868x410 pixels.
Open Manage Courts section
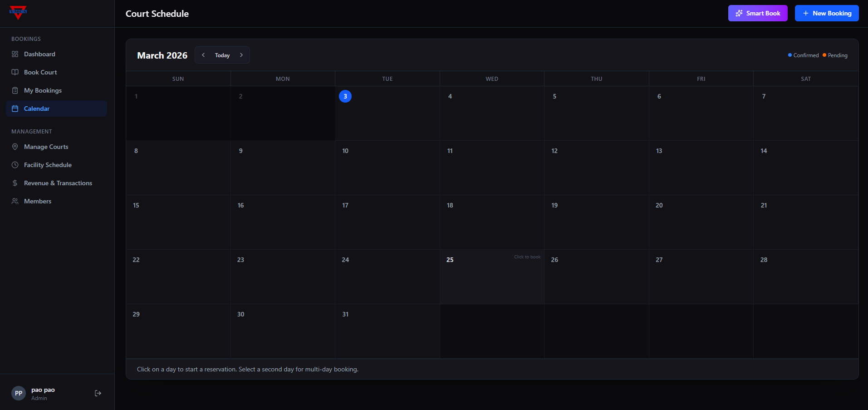pos(57,147)
